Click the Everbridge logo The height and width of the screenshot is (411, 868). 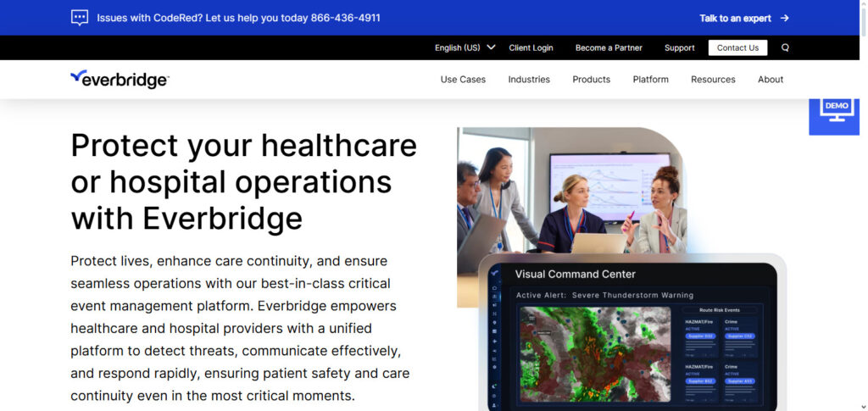click(x=120, y=80)
